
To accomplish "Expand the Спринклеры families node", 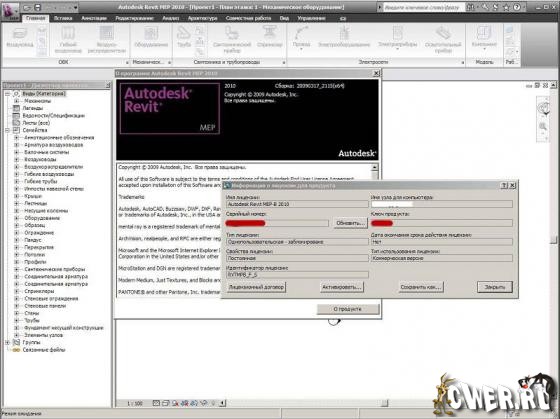I will (x=16, y=291).
